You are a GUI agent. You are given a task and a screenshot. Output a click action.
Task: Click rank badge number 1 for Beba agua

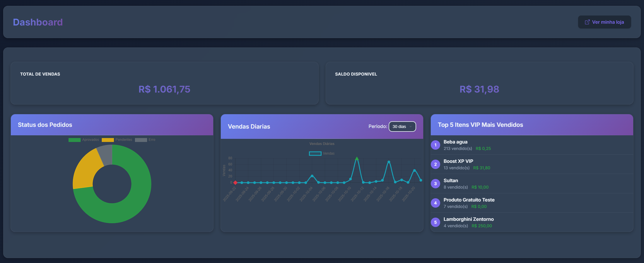click(435, 145)
